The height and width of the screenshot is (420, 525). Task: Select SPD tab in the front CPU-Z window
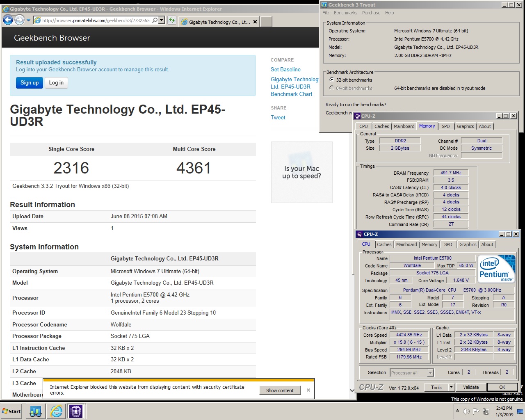(x=448, y=244)
